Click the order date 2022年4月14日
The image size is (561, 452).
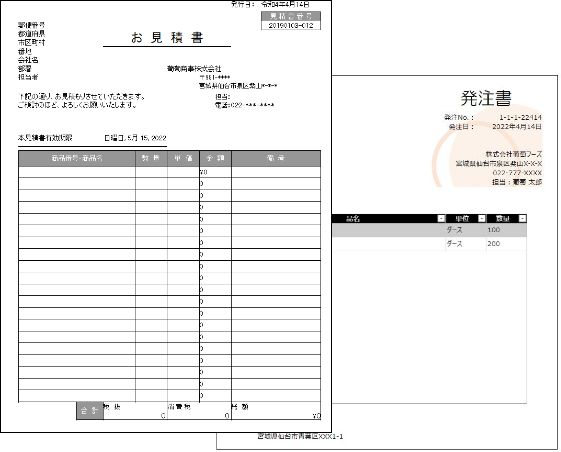point(517,127)
